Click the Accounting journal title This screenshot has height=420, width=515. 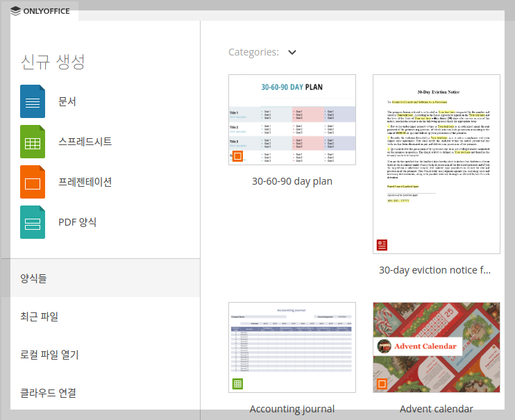point(292,409)
